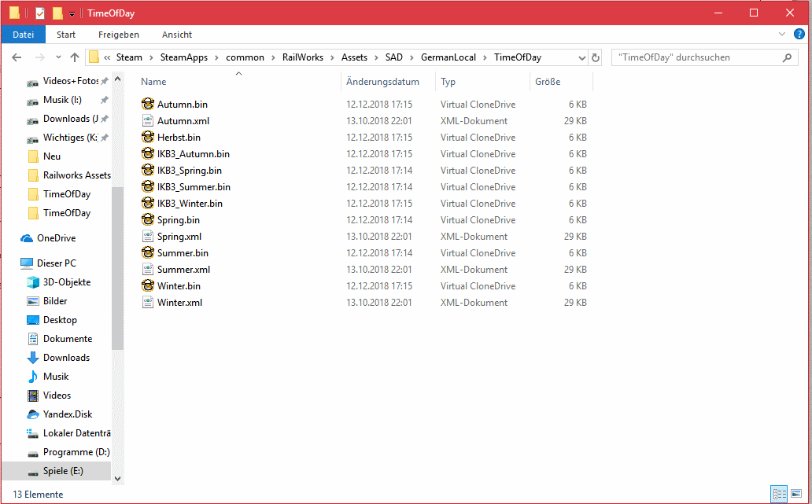Screen dimensions: 812x504
Task: Open the Explorer help question mark
Action: pos(799,34)
